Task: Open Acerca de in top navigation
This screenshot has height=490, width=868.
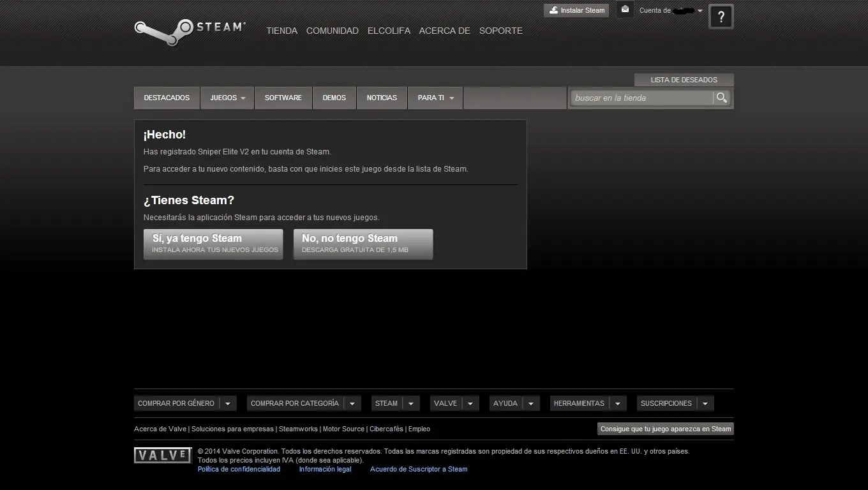Action: point(444,31)
